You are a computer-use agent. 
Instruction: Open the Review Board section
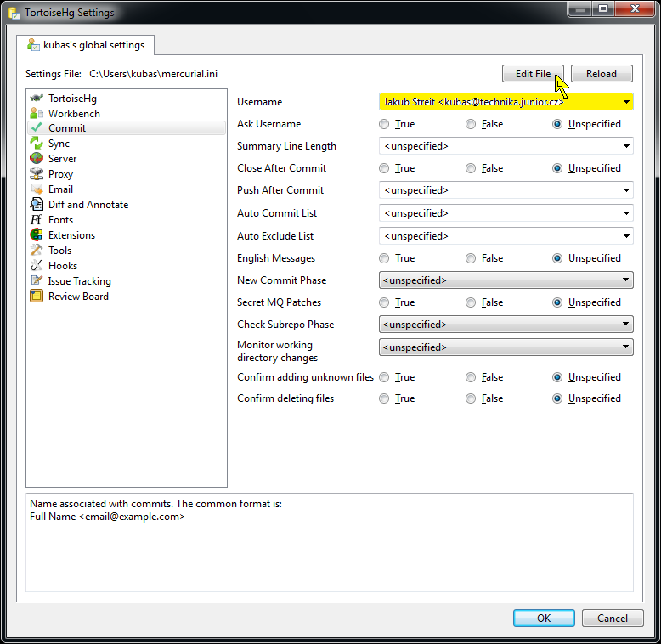coord(127,297)
